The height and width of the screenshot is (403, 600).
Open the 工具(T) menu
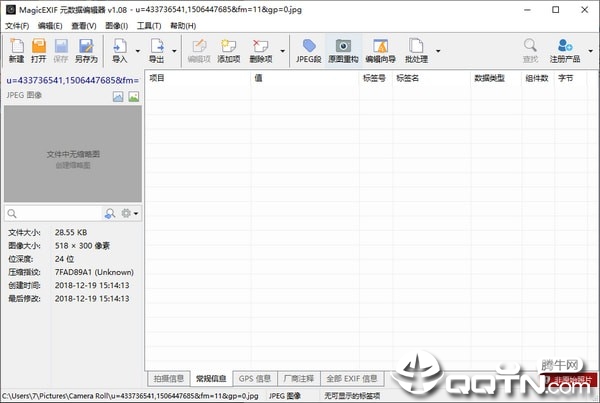(x=149, y=26)
